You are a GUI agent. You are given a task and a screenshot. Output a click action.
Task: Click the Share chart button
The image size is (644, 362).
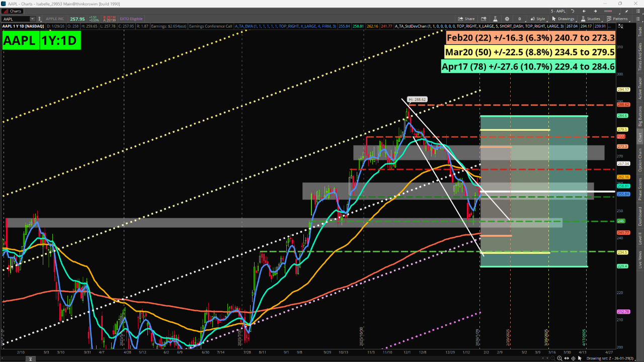click(x=466, y=19)
